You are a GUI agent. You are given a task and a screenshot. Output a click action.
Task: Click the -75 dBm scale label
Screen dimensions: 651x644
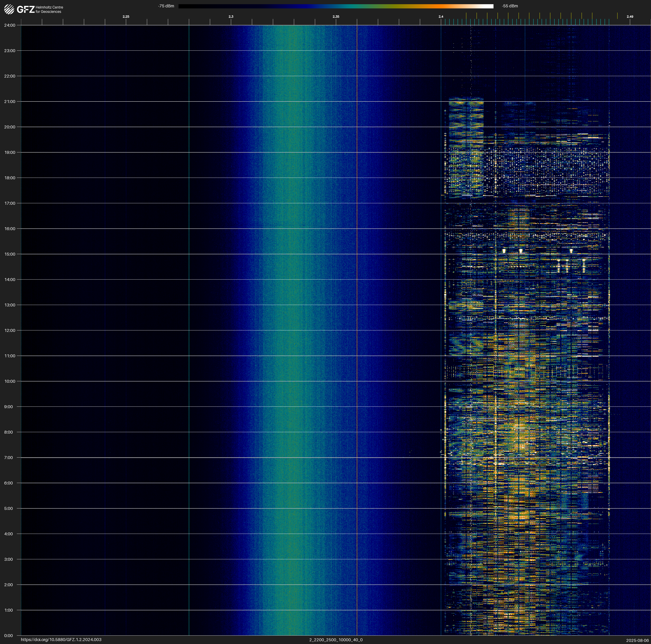coord(166,6)
